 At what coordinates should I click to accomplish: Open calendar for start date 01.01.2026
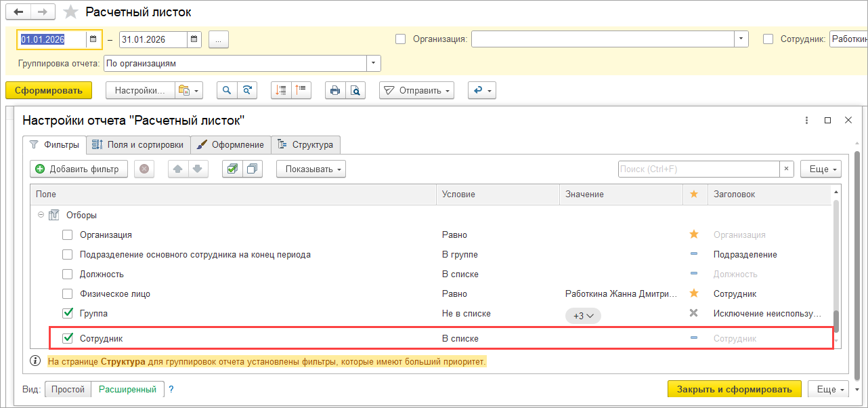point(93,39)
